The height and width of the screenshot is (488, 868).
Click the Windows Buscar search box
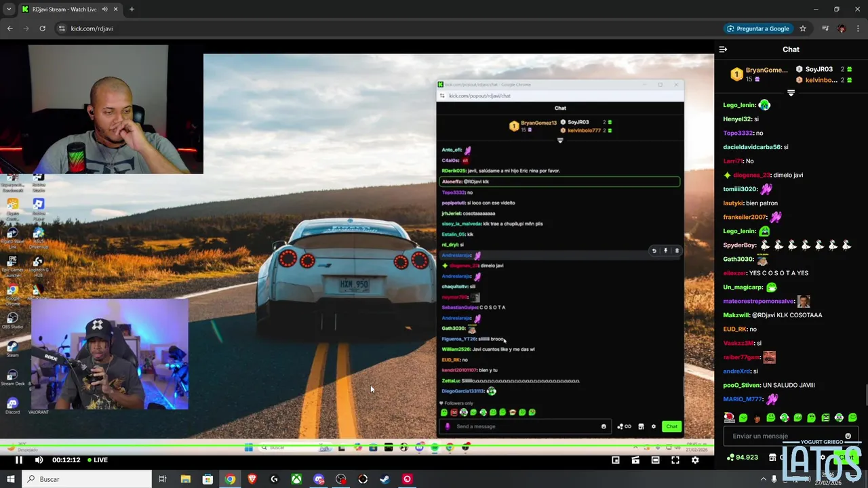pyautogui.click(x=88, y=479)
